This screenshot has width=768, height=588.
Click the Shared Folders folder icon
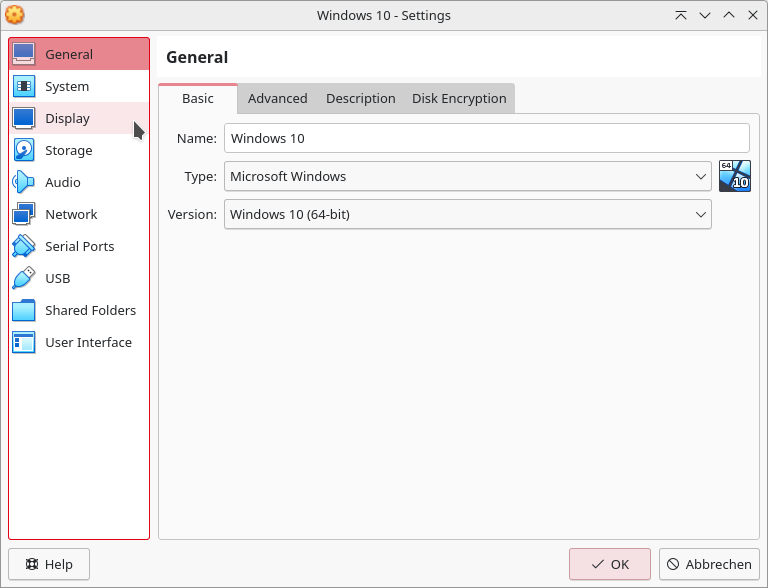tap(24, 310)
